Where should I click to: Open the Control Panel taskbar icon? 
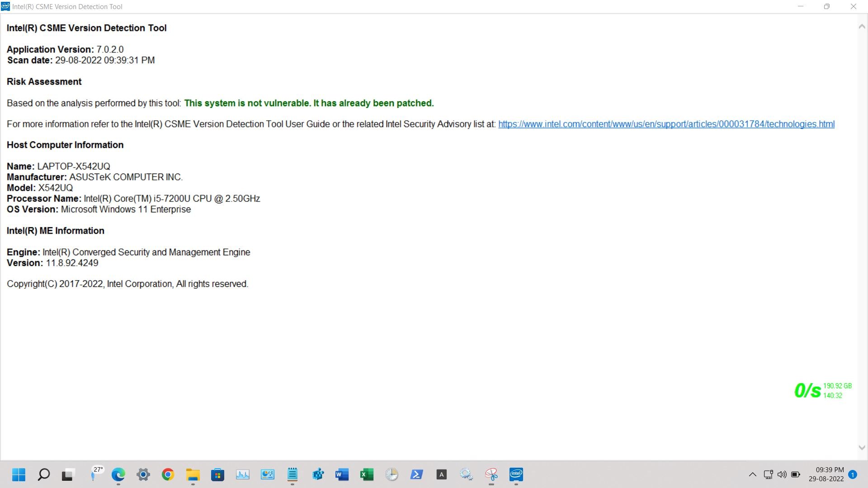(x=268, y=474)
